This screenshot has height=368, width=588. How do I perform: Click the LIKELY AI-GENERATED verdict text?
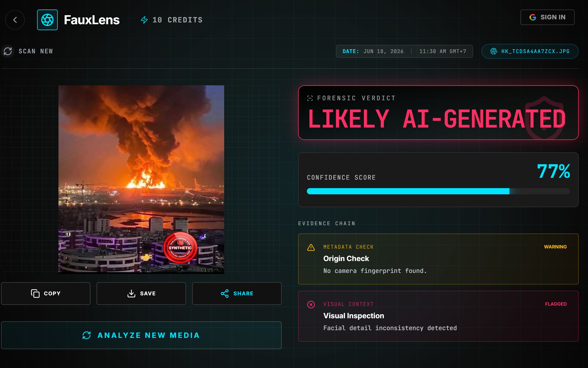coord(437,119)
